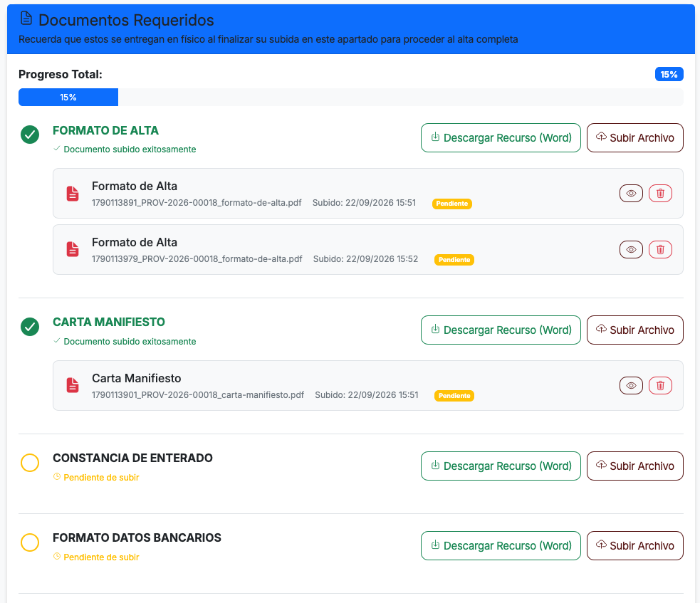Screen dimensions: 700x603
Task: Click the green check icon for CARTA MANIFIESTO
Action: coord(30,327)
